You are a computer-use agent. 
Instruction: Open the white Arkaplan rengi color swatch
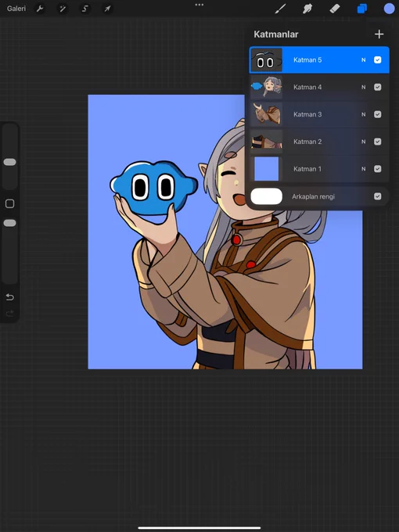click(x=266, y=196)
